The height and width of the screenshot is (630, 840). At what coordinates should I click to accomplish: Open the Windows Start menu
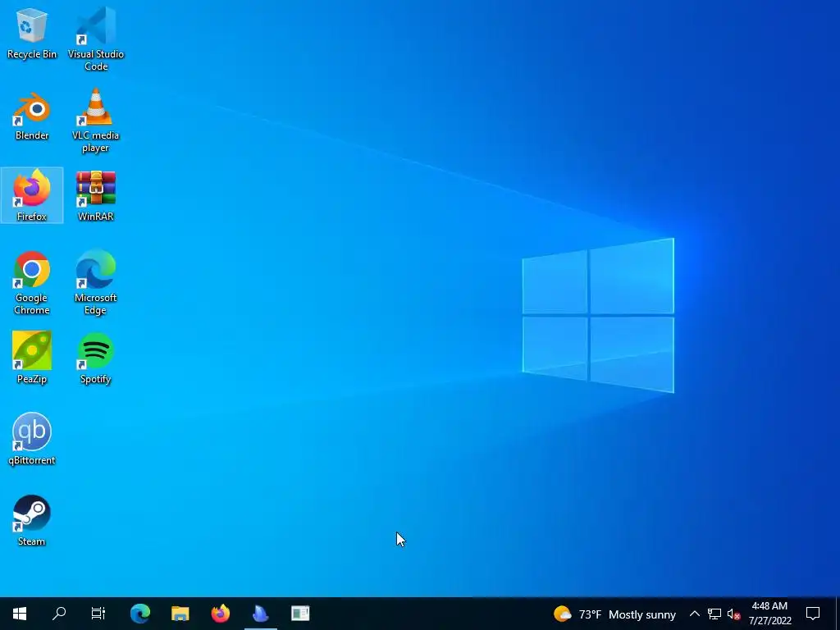[x=20, y=614]
